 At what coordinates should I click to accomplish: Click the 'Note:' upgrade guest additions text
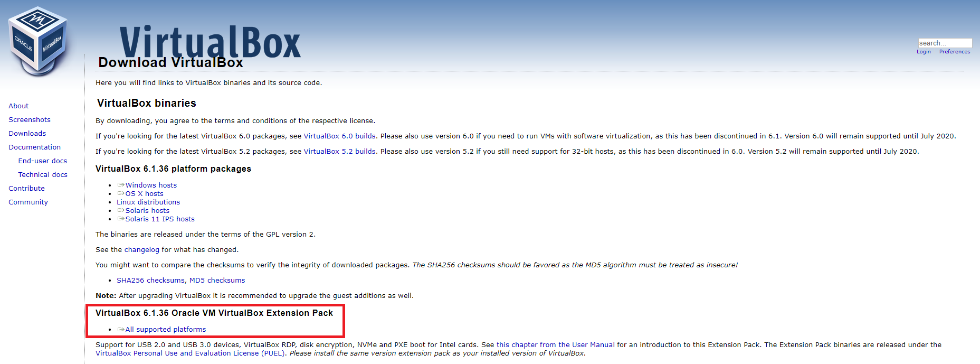coord(254,296)
